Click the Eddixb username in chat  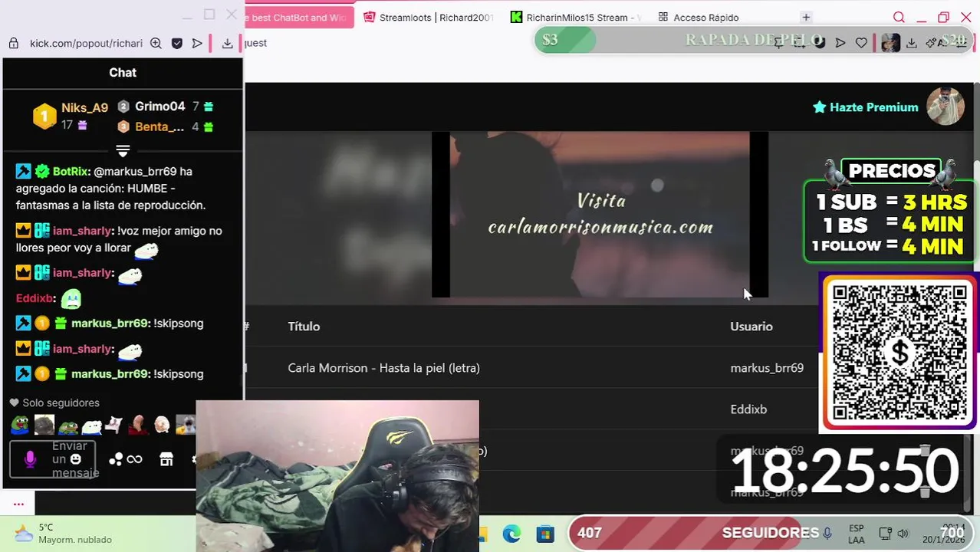[34, 298]
